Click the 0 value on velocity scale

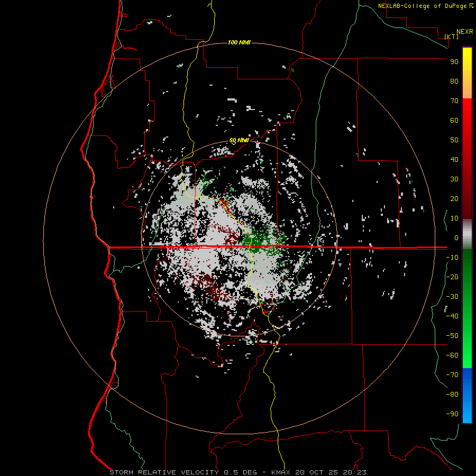[456, 237]
